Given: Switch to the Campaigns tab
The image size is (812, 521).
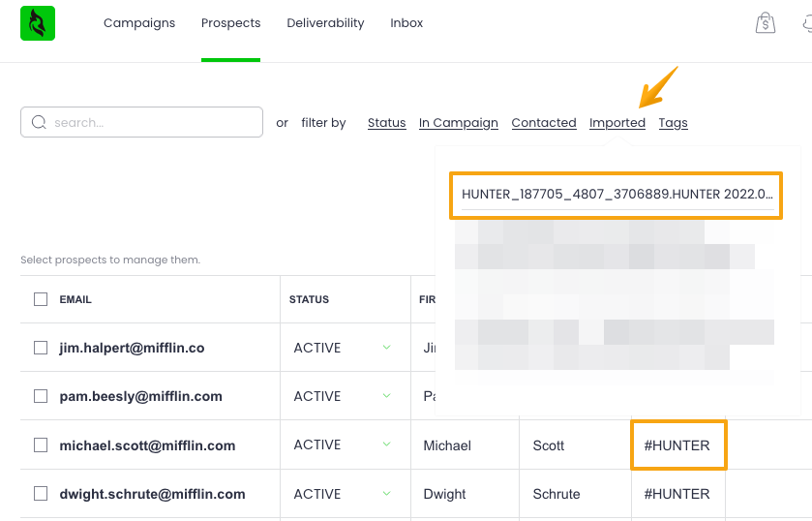Looking at the screenshot, I should (139, 23).
